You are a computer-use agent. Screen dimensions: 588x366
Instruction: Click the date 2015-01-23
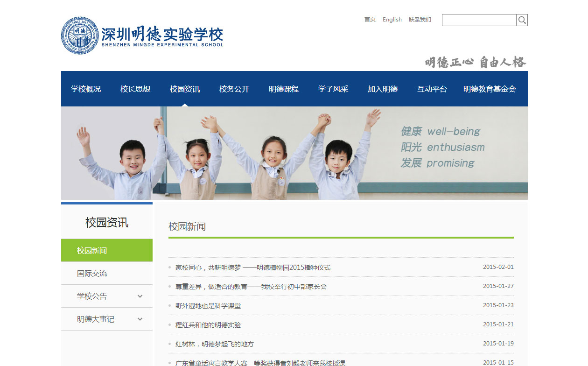point(498,305)
